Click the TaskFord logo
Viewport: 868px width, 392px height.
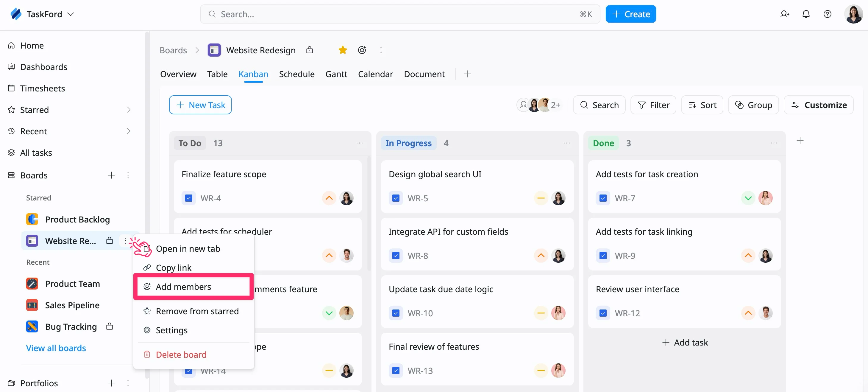click(x=16, y=14)
